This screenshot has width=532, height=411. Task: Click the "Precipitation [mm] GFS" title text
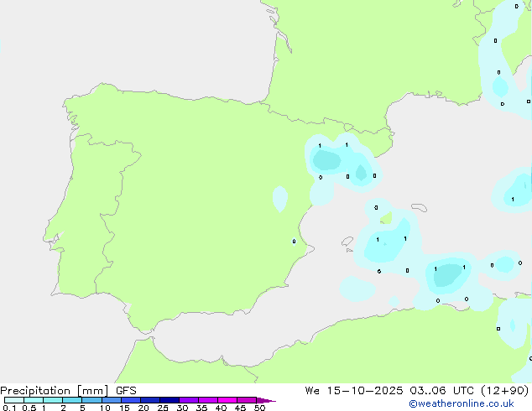click(68, 391)
